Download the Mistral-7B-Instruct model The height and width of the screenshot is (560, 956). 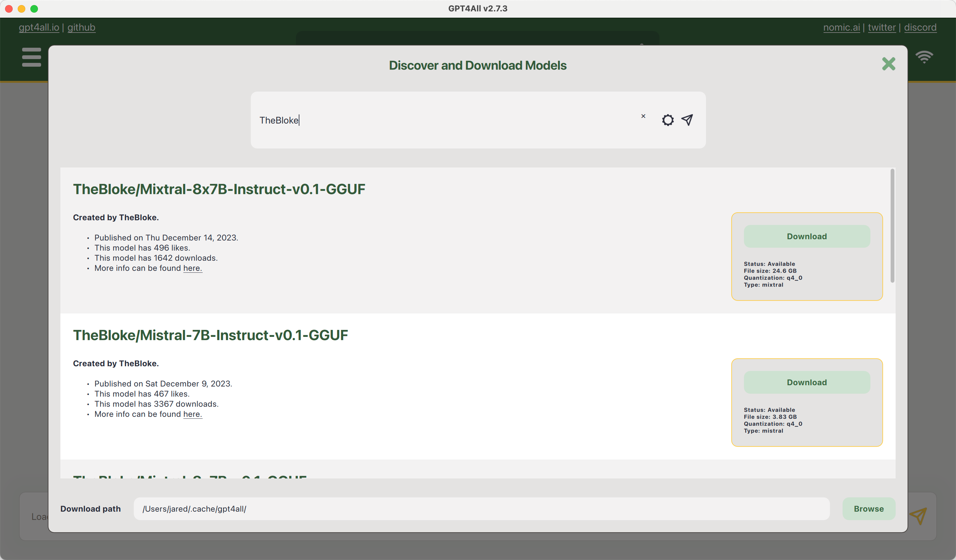coord(806,383)
